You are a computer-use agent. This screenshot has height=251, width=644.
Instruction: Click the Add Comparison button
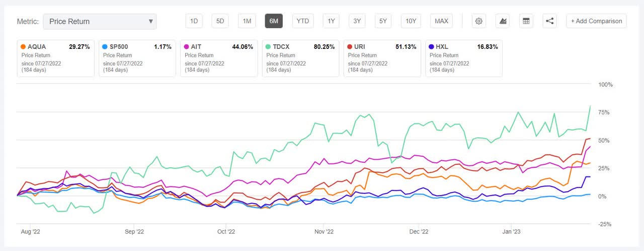click(596, 21)
